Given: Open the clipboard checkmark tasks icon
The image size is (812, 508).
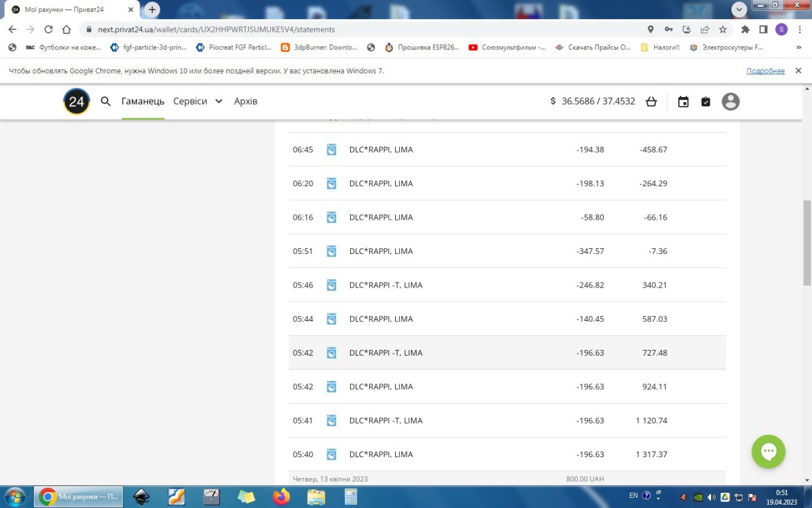Looking at the screenshot, I should [705, 102].
